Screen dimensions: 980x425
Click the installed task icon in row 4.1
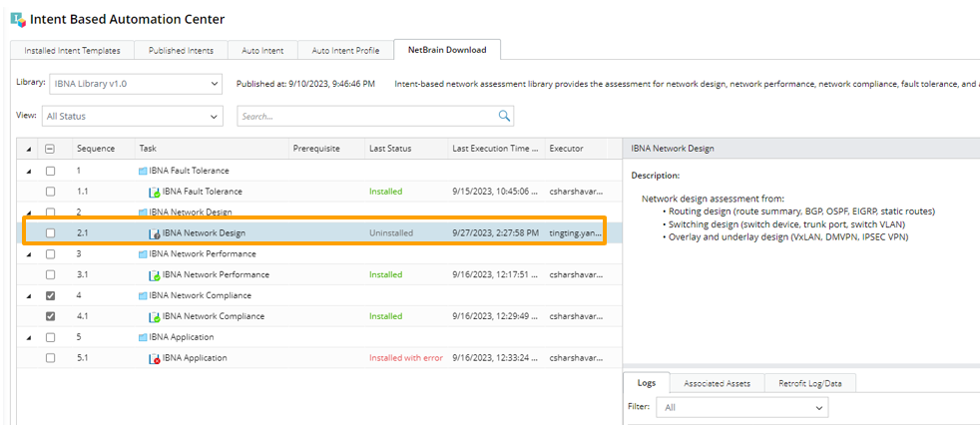coord(155,317)
